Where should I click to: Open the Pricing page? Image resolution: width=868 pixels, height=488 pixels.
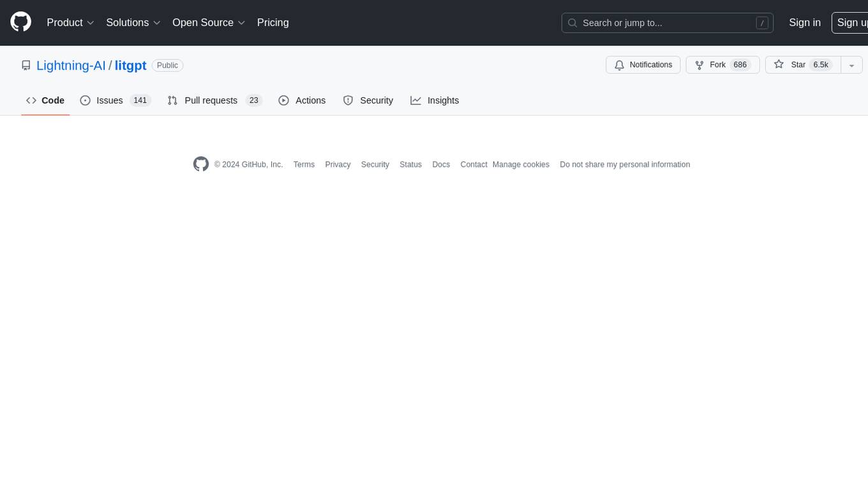point(273,22)
